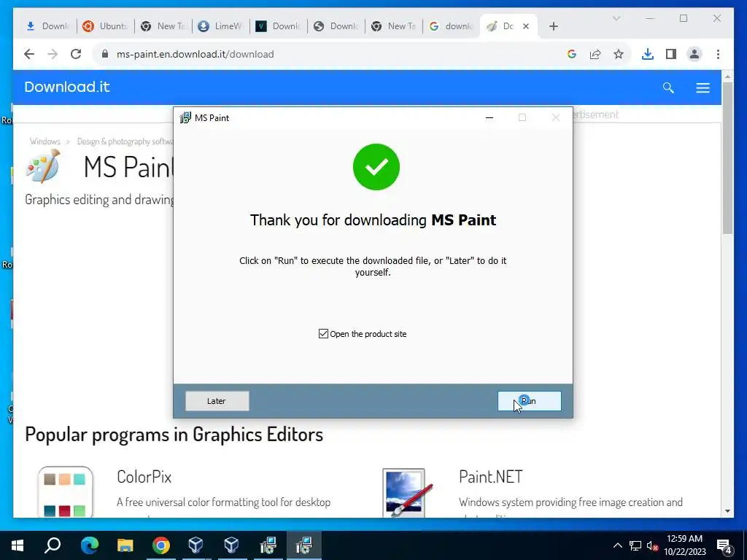This screenshot has height=560, width=747.
Task: Switch to the Ubuntu tab
Action: 105,26
